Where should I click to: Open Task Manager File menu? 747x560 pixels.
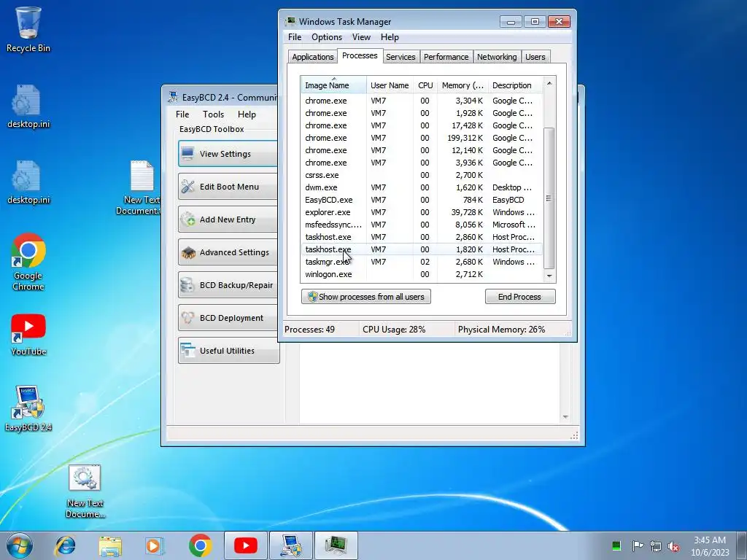pos(295,37)
